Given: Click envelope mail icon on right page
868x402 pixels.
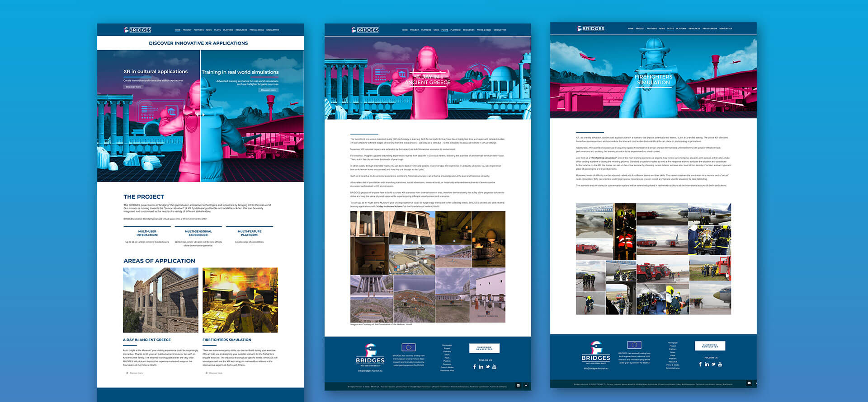Looking at the screenshot, I should click(749, 383).
